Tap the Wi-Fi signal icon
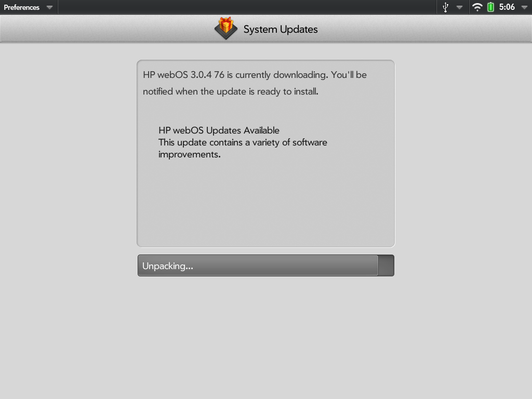Viewport: 532px width, 399px height. click(x=477, y=7)
